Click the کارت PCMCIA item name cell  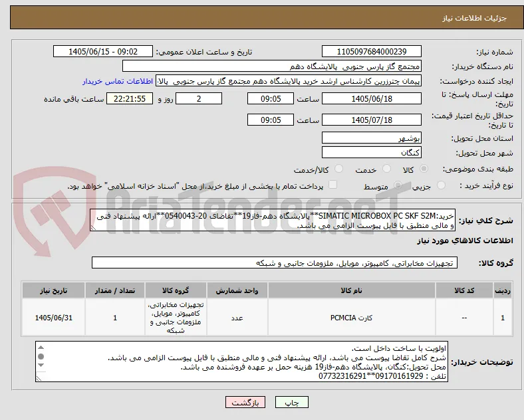tap(351, 318)
